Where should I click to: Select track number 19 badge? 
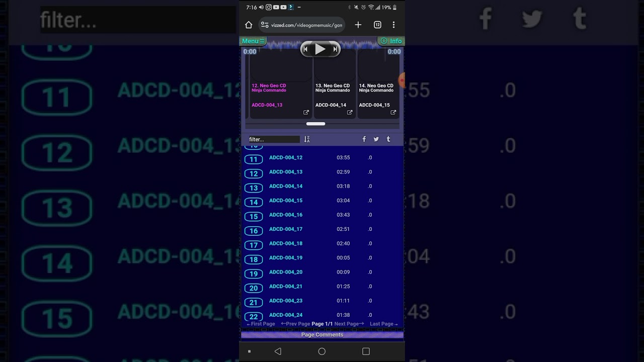[x=254, y=274]
